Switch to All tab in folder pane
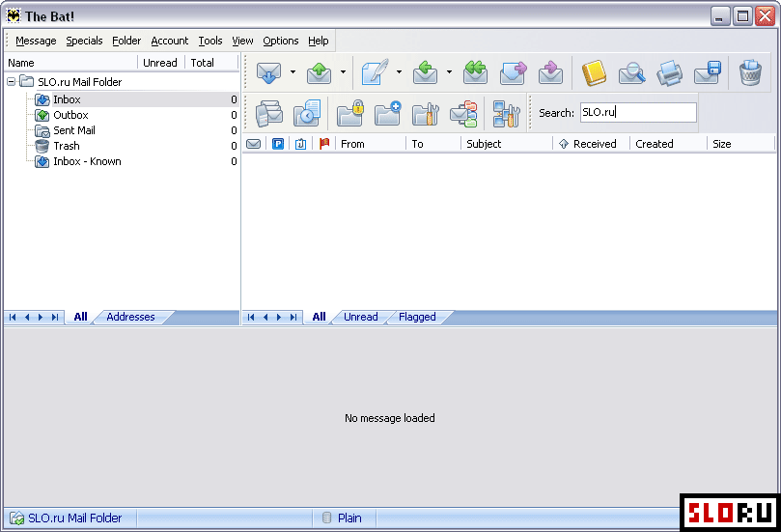This screenshot has width=781, height=532. click(80, 317)
